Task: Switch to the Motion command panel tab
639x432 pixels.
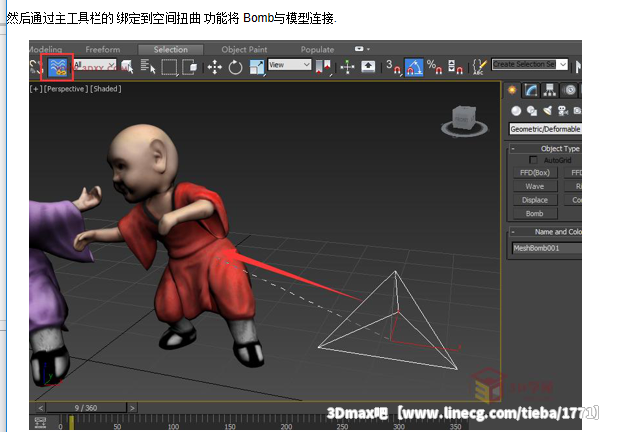Action: (x=570, y=90)
